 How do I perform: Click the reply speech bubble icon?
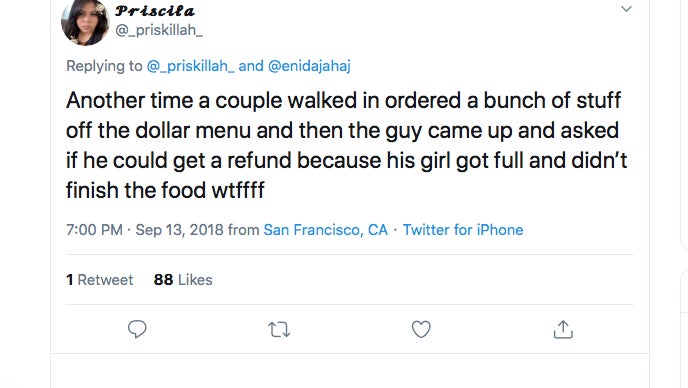[x=137, y=329]
